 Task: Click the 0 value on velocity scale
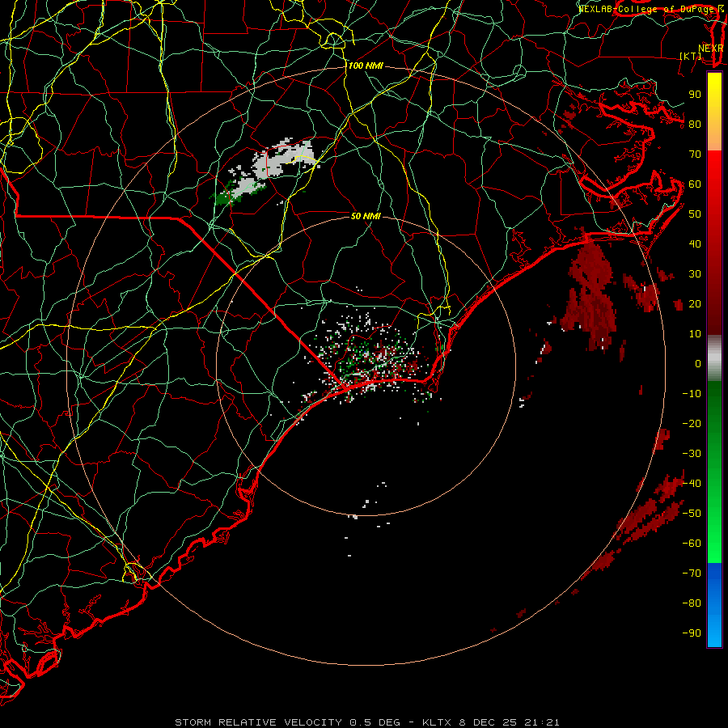pos(698,364)
